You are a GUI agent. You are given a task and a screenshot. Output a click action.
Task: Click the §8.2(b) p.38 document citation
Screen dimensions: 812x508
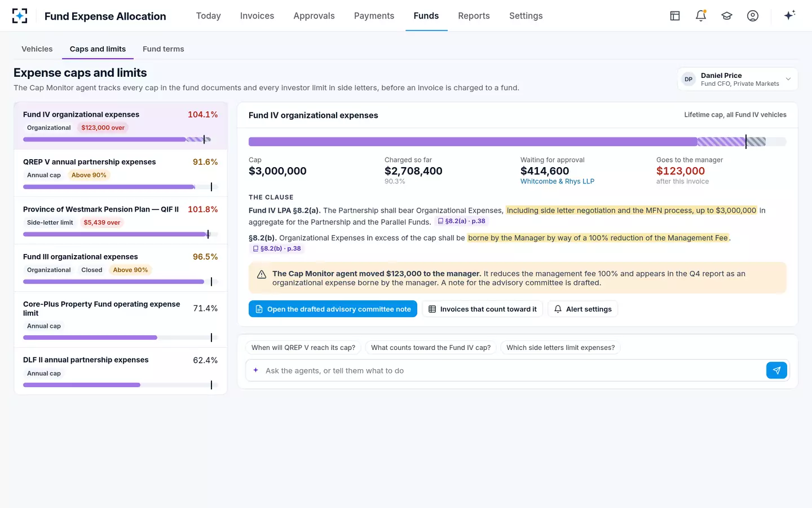click(x=277, y=248)
